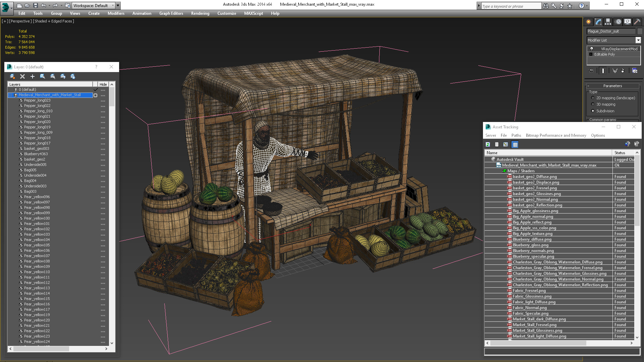
Task: Open the Modifier List dropdown
Action: pyautogui.click(x=638, y=40)
